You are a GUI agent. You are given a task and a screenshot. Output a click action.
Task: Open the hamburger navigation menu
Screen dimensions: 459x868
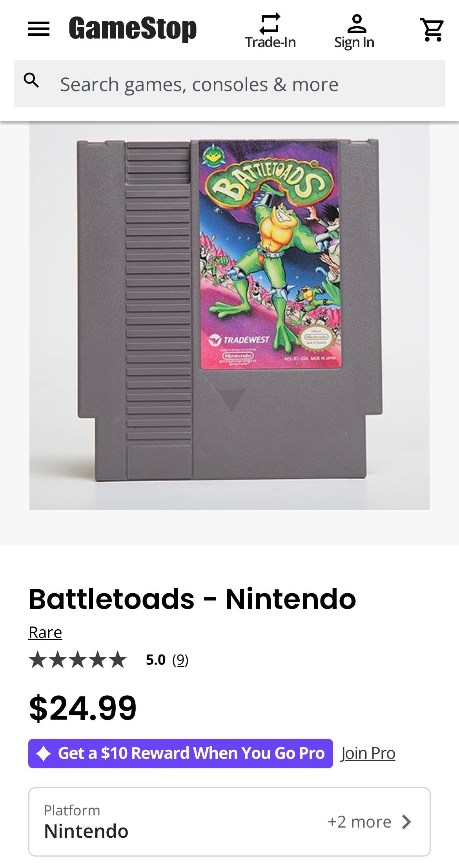[39, 29]
